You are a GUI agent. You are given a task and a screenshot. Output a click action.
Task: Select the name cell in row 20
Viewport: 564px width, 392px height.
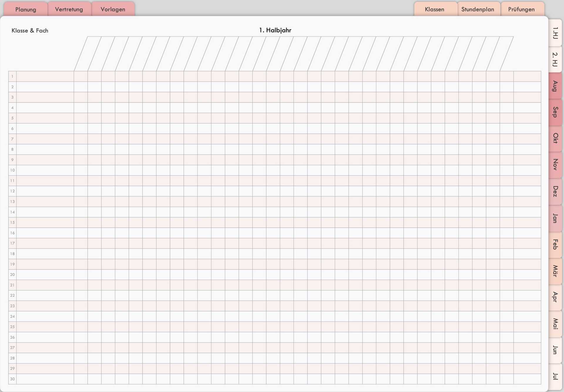coord(45,275)
